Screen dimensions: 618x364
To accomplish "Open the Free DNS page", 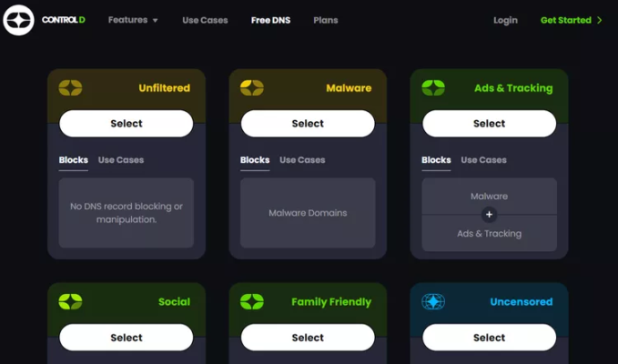I will pyautogui.click(x=270, y=20).
